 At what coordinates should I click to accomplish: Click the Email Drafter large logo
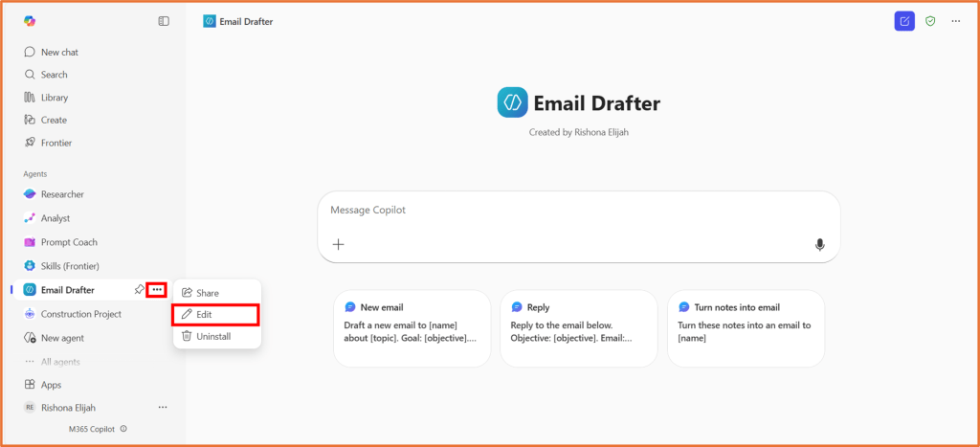pos(513,102)
